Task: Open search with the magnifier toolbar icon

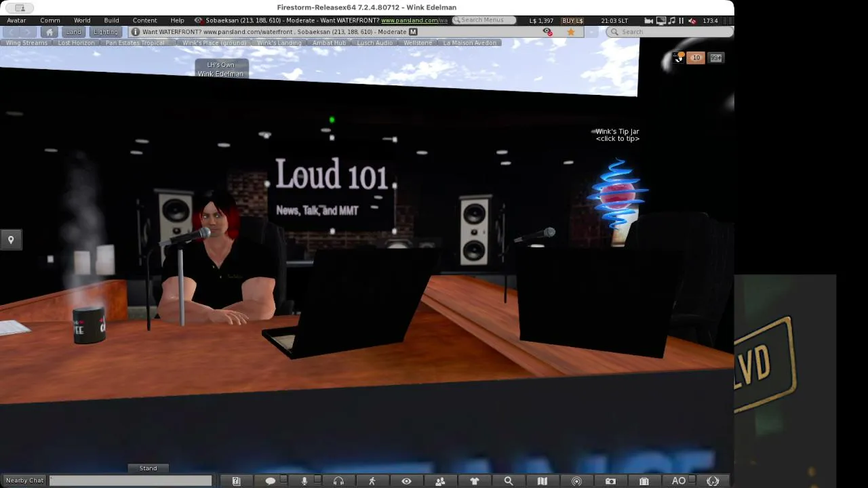Action: [x=508, y=481]
